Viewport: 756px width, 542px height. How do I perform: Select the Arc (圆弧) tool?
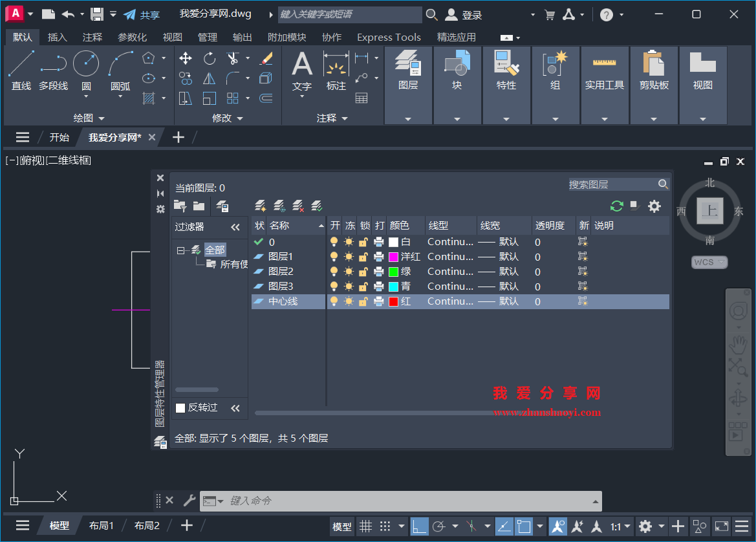(x=120, y=71)
